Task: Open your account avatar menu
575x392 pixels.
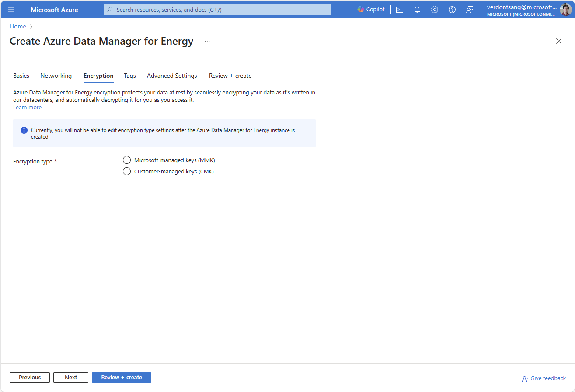Action: (x=565, y=9)
